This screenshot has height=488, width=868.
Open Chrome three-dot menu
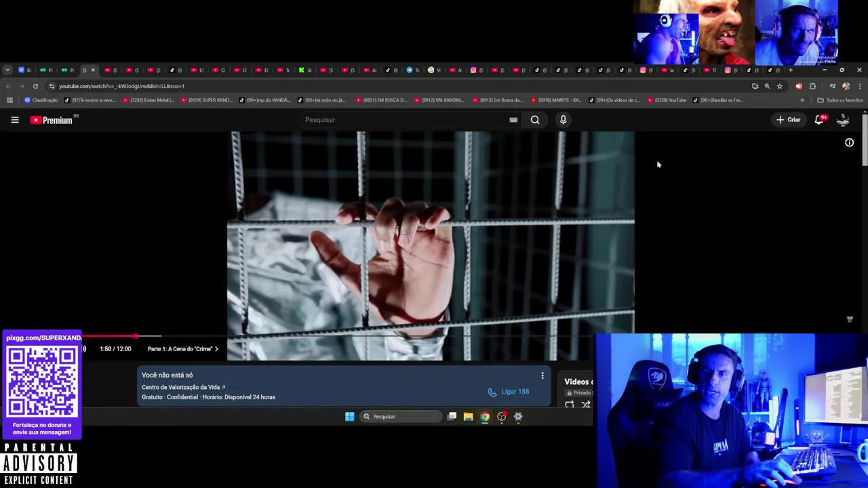point(860,86)
